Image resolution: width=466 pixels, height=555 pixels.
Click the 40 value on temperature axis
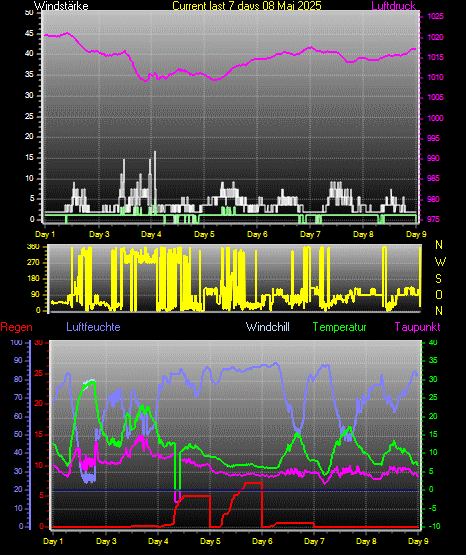click(x=433, y=342)
